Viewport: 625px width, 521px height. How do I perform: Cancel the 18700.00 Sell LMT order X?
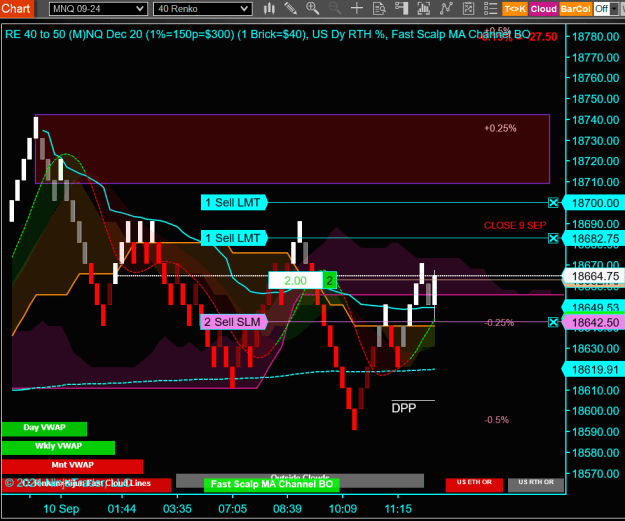pos(553,203)
